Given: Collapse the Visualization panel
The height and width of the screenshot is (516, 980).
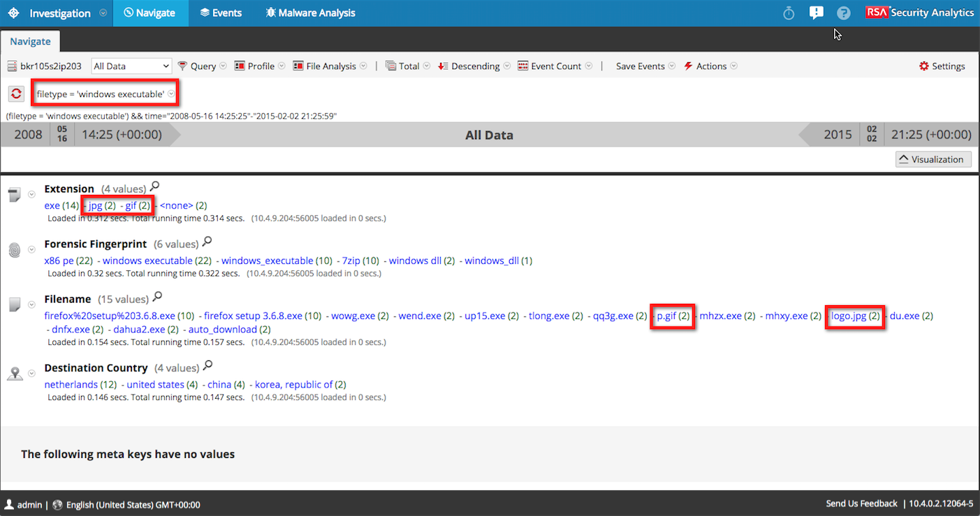Looking at the screenshot, I should [933, 159].
